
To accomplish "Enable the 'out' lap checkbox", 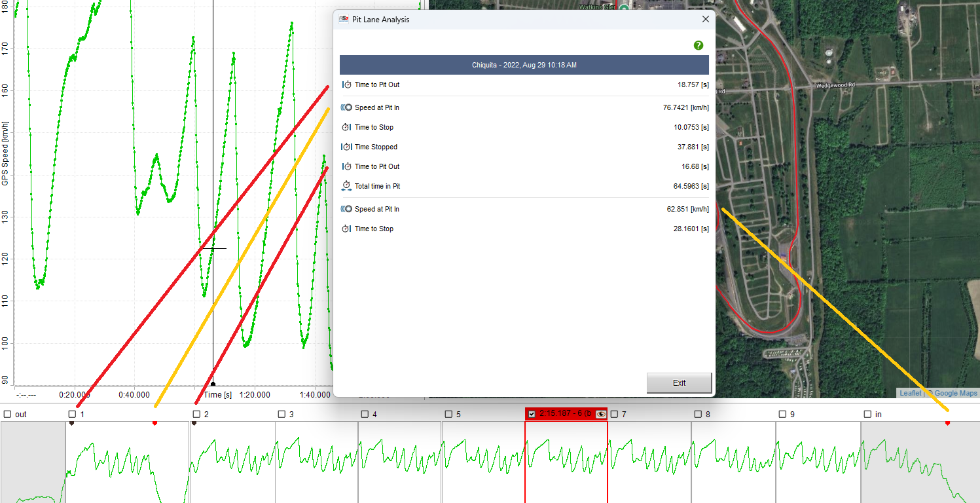I will click(7, 414).
